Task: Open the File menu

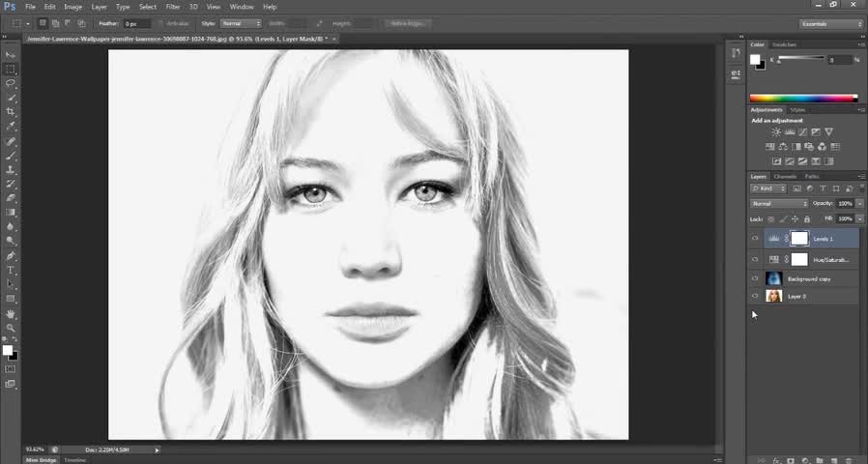Action: pyautogui.click(x=30, y=7)
